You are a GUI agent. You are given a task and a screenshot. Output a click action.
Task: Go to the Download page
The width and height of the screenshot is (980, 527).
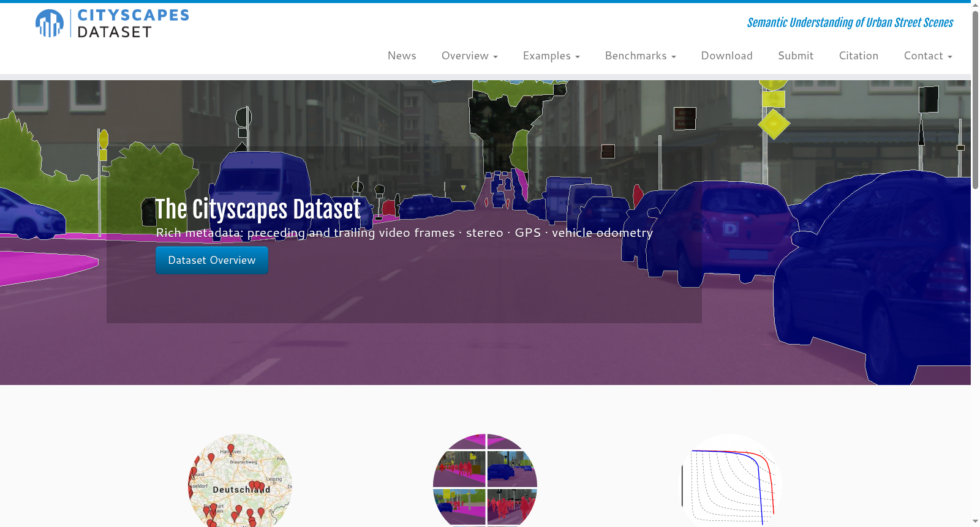coord(727,56)
